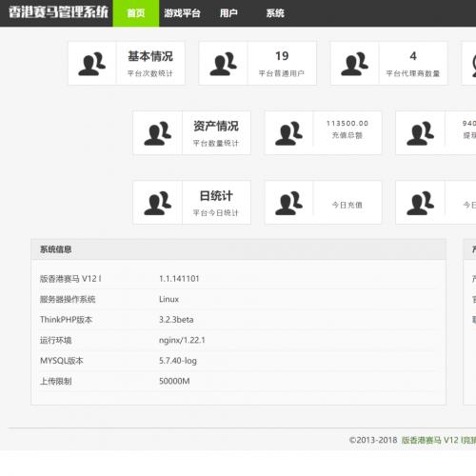The width and height of the screenshot is (476, 476).
Task: Open the 系统 menu
Action: point(275,13)
